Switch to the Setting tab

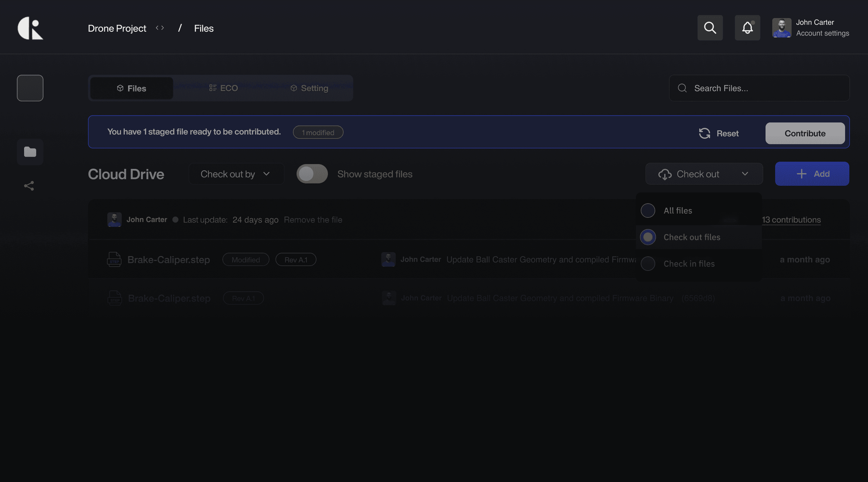[309, 88]
